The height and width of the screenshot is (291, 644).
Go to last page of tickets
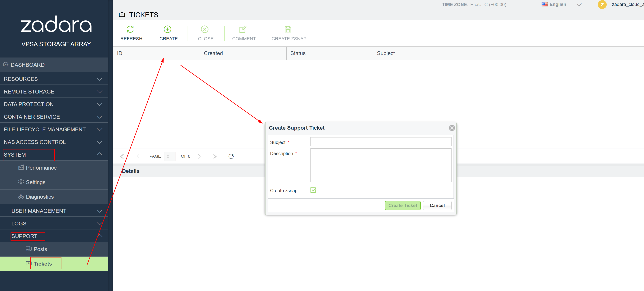tap(215, 156)
